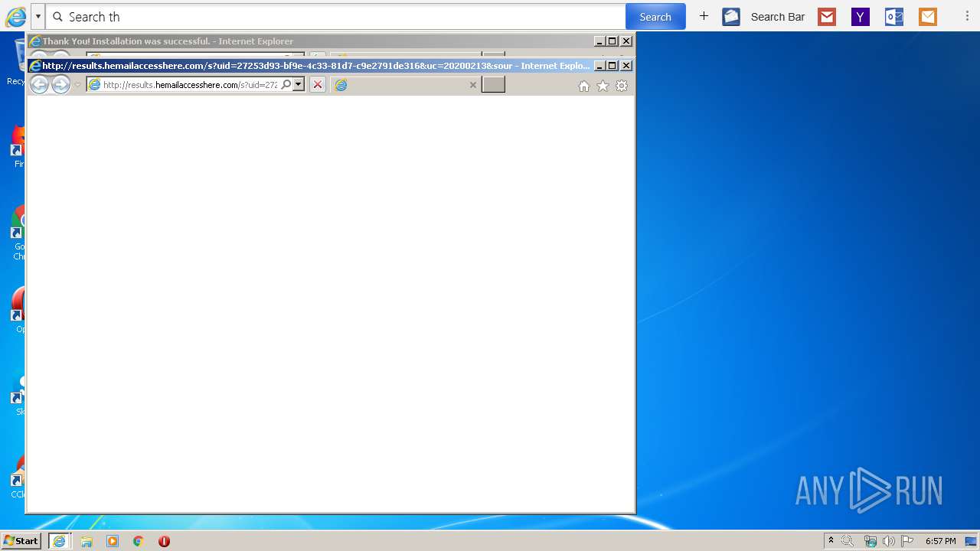980x551 pixels.
Task: Open the dropdown arrow beside the IE logo
Action: coord(38,17)
